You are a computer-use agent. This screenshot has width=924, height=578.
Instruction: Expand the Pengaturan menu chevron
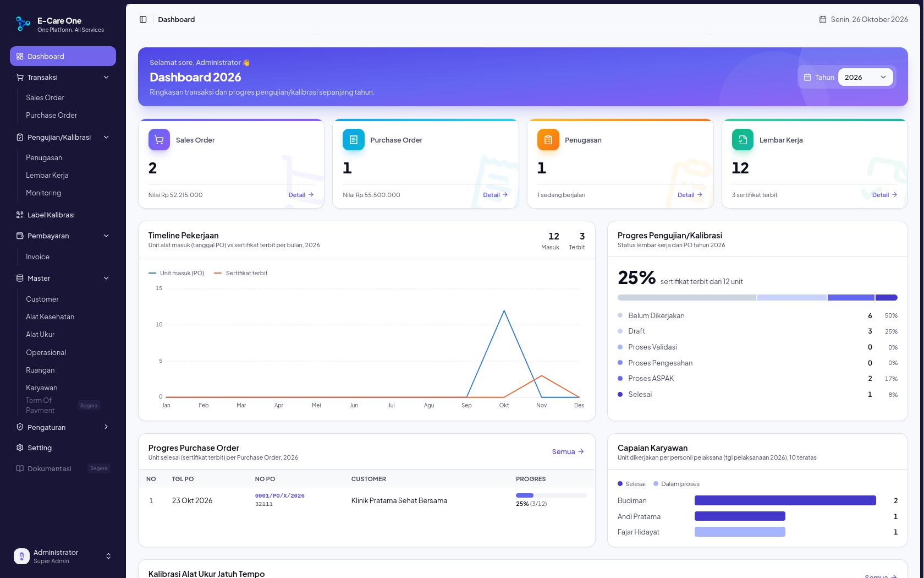106,427
